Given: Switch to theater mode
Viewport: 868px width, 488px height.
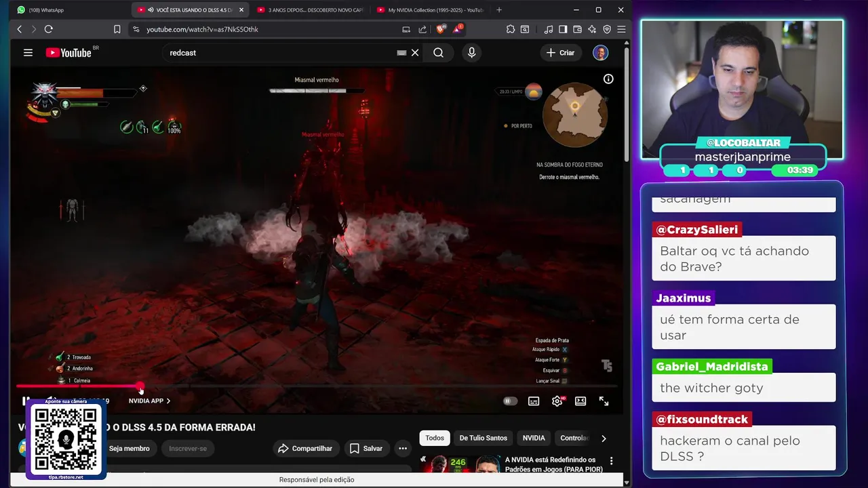Looking at the screenshot, I should coord(580,401).
